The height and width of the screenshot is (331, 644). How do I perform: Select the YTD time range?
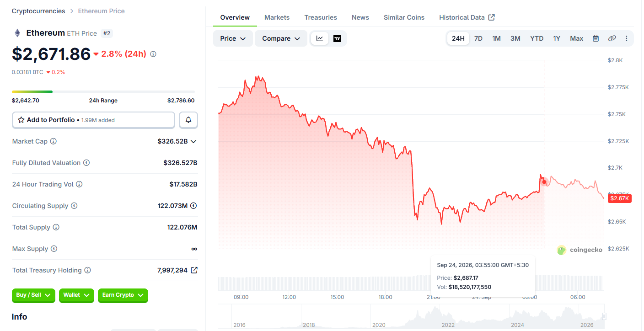537,38
